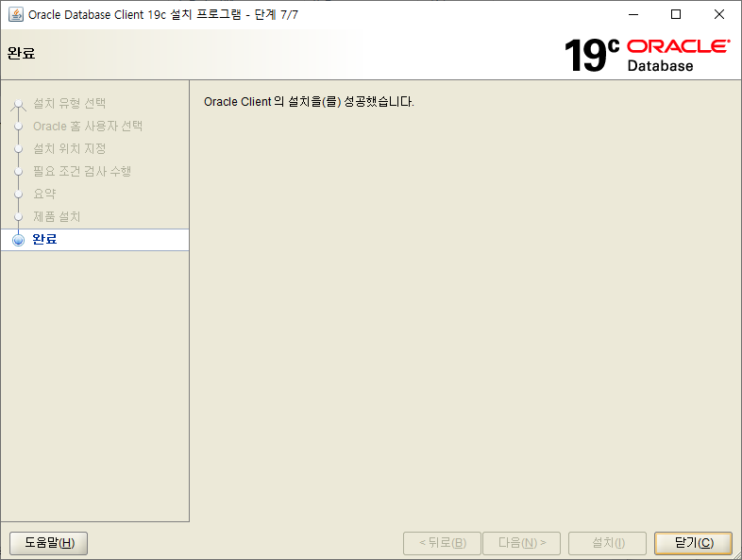742x560 pixels.
Task: Minimize the installer window
Action: click(633, 15)
